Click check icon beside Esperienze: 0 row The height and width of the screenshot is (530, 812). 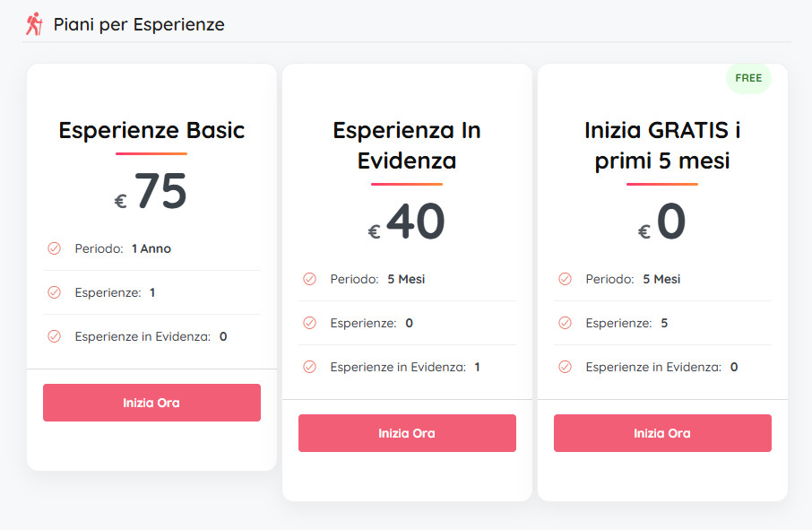click(309, 323)
